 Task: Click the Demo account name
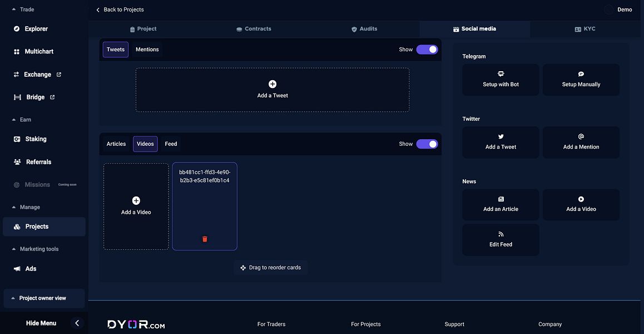(x=625, y=9)
